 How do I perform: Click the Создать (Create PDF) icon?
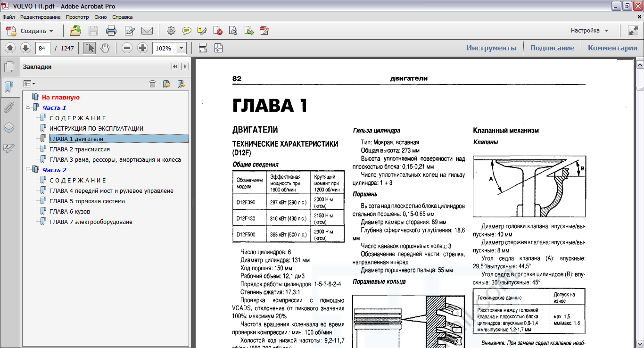pyautogui.click(x=12, y=31)
